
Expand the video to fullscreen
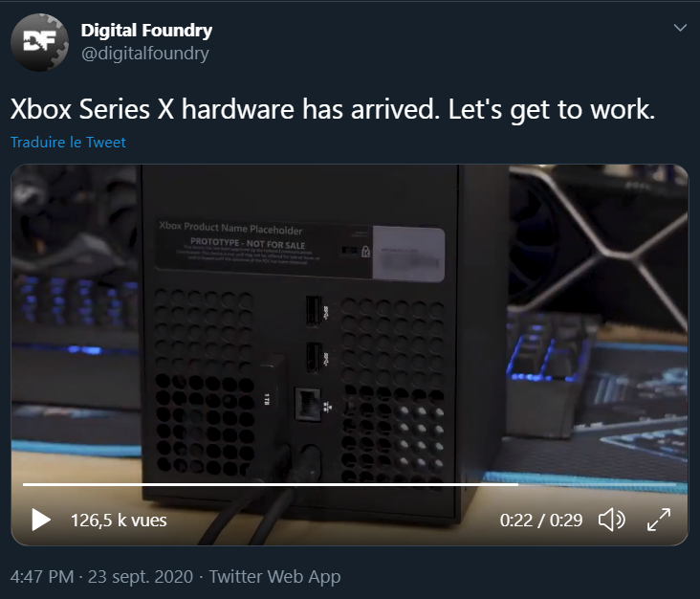tap(659, 520)
